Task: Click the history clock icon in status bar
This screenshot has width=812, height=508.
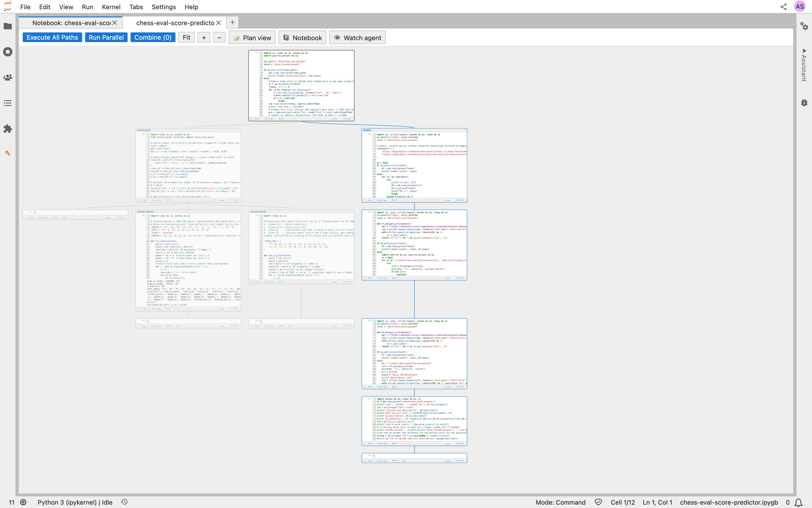Action: click(124, 502)
